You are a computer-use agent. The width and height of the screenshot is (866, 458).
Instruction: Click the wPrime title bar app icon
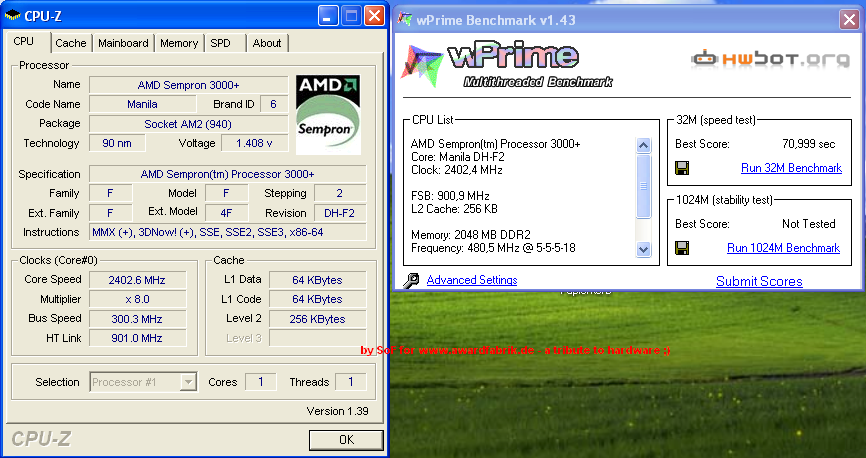405,20
